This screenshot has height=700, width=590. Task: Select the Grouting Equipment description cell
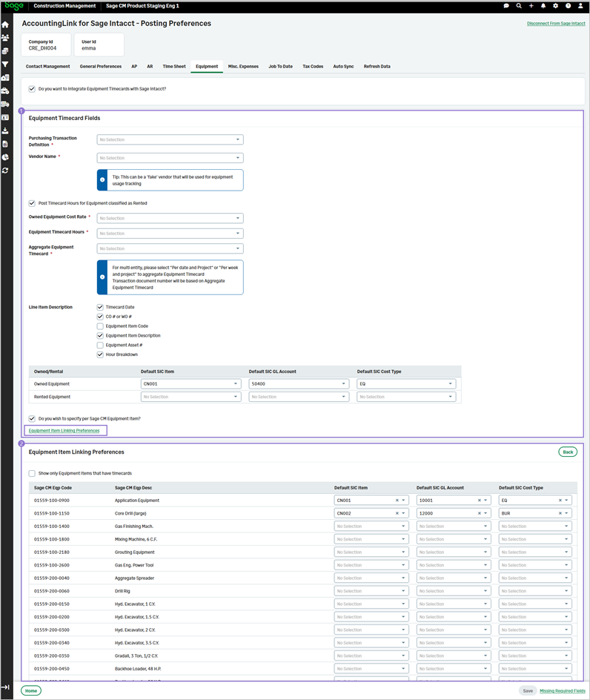(134, 552)
